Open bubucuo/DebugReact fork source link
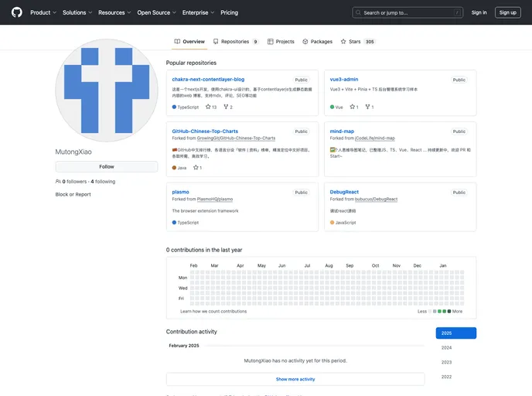 click(376, 200)
